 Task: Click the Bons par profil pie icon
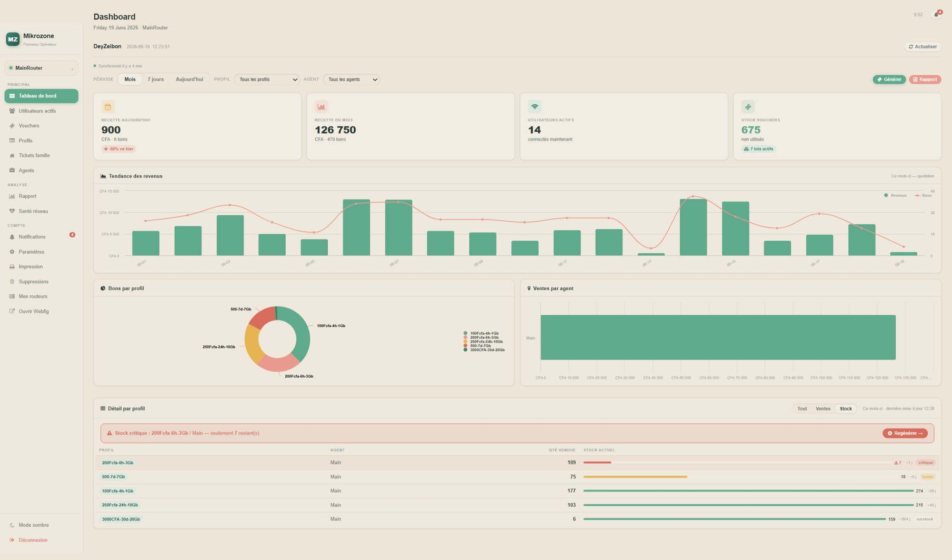pos(103,289)
